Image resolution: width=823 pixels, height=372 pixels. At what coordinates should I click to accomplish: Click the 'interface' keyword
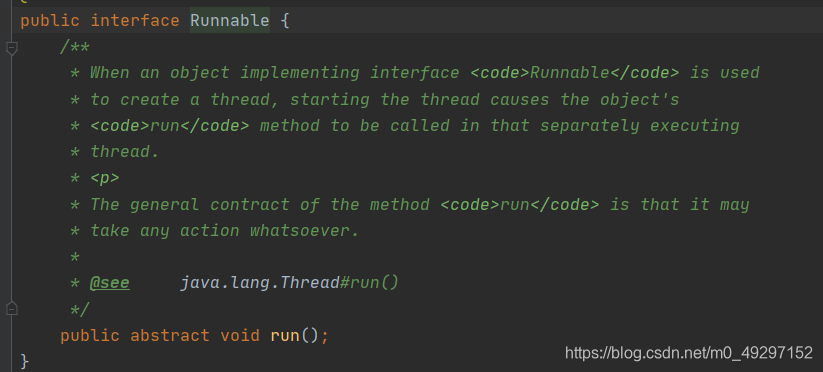click(x=135, y=21)
